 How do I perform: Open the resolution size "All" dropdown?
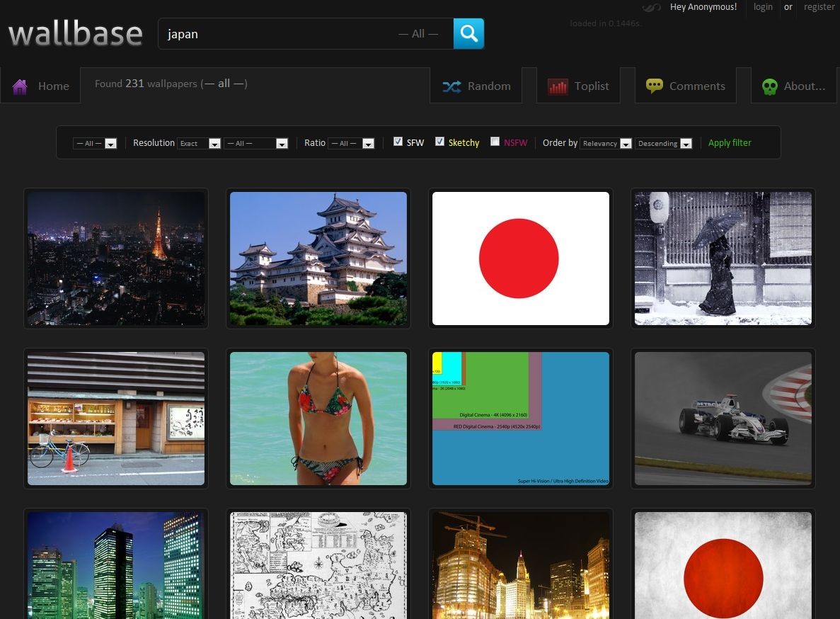click(x=256, y=143)
